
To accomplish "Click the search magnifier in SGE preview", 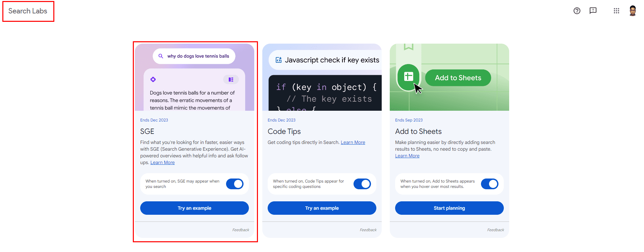I will coord(161,56).
